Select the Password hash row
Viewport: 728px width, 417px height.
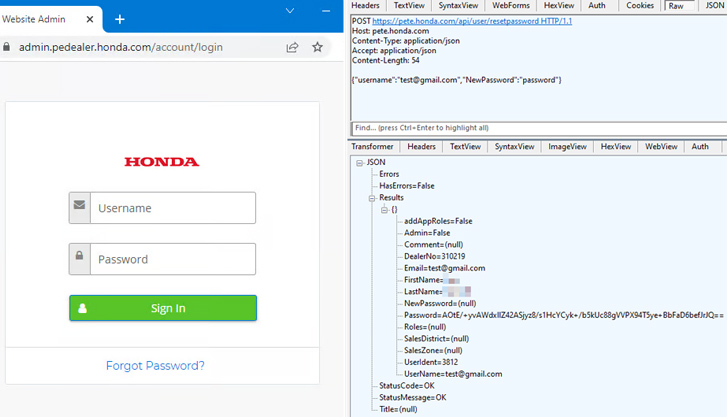[564, 315]
